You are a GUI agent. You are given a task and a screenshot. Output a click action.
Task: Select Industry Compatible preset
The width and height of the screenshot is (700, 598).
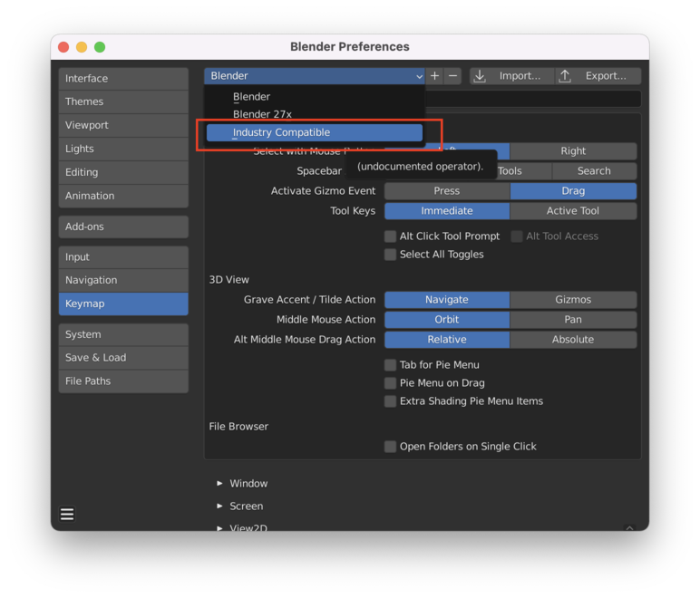point(315,132)
